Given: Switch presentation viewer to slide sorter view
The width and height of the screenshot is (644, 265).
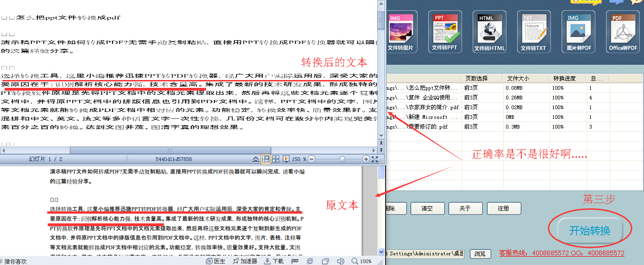Looking at the screenshot, I should point(275,159).
